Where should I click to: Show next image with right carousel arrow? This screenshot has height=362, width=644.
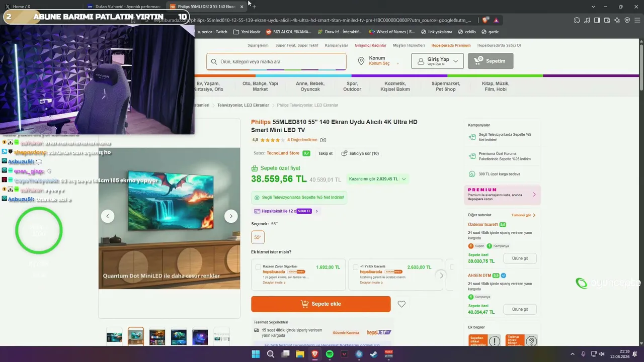coord(231,216)
